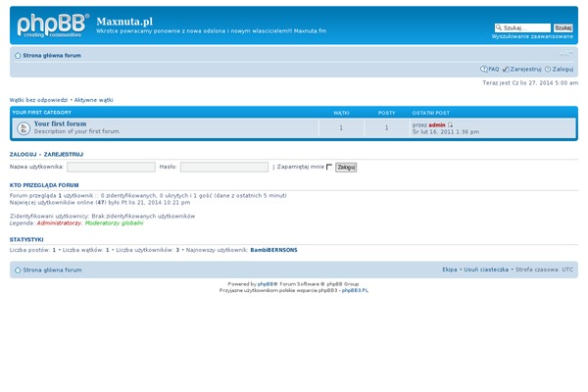Click the Szukaj search button

[563, 27]
